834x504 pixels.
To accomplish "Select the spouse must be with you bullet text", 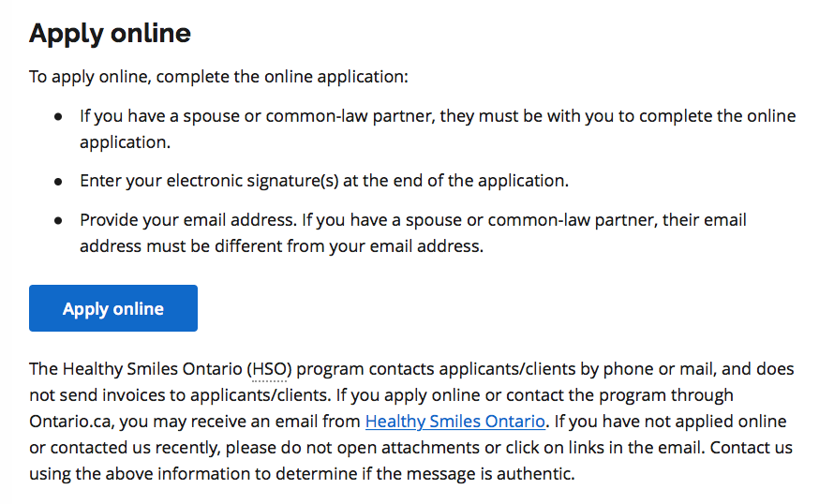I will point(438,128).
